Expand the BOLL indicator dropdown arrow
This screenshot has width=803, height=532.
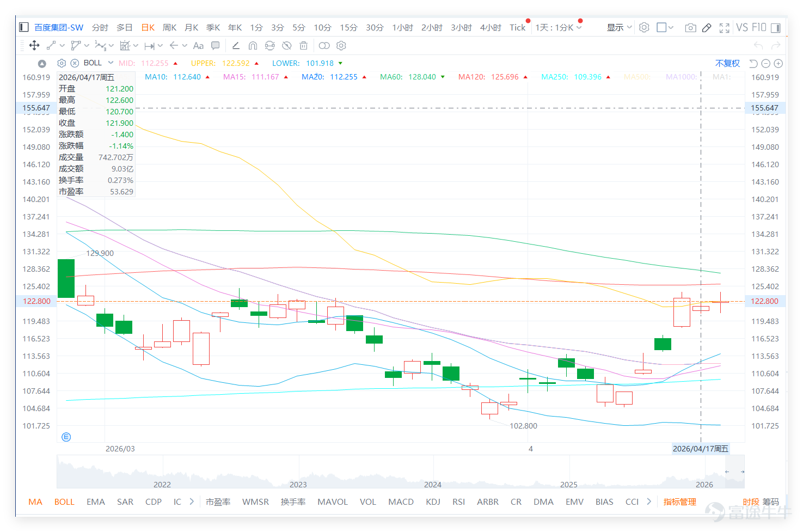coord(111,63)
